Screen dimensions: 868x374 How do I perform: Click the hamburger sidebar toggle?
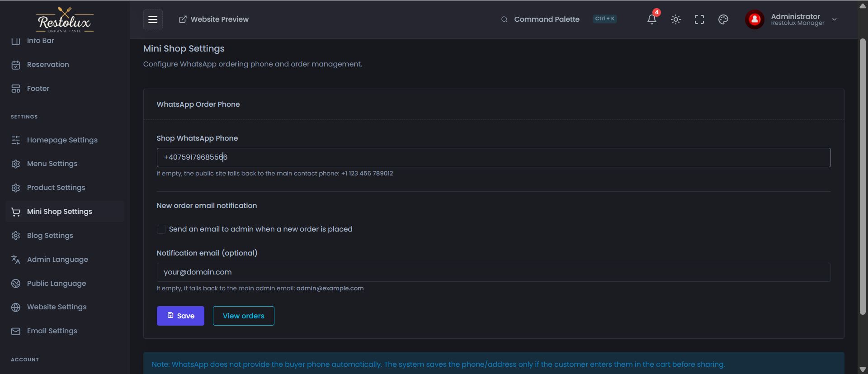click(153, 19)
